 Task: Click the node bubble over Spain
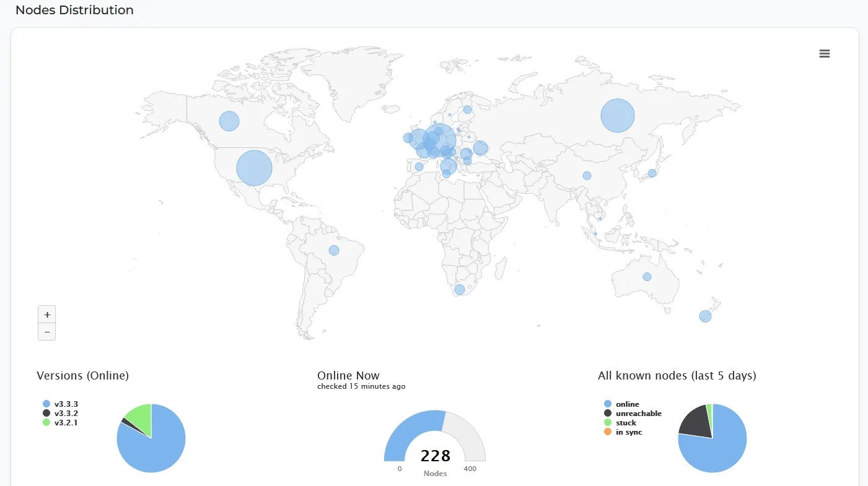click(x=419, y=167)
